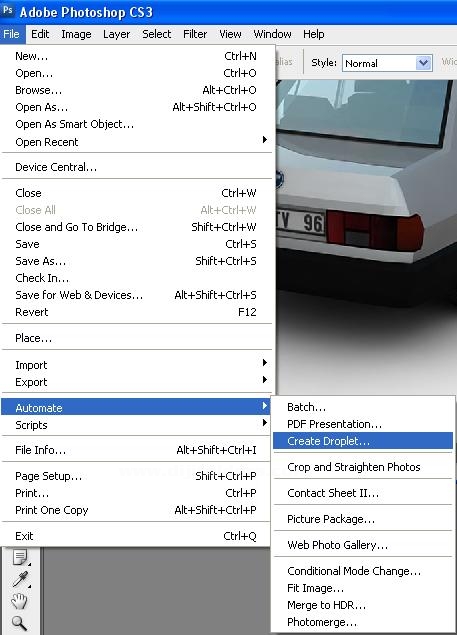457x635 pixels.
Task: Select Batch... in Automate submenu
Action: pyautogui.click(x=363, y=407)
